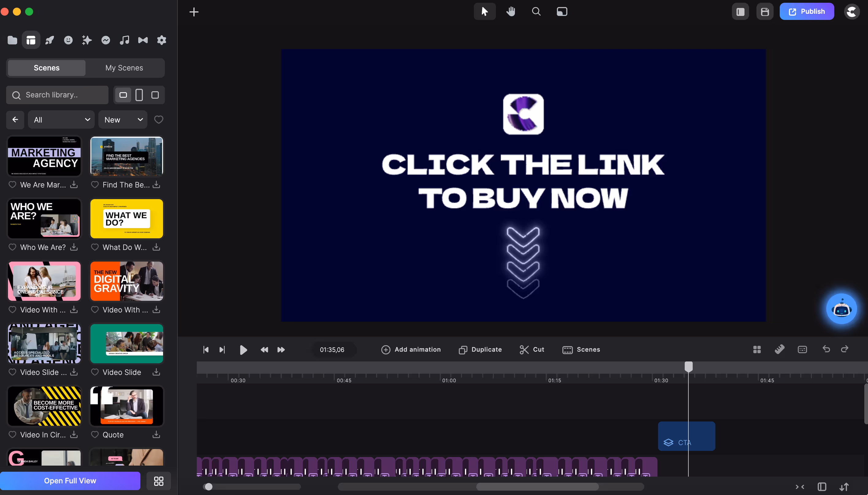This screenshot has height=495, width=868.
Task: Click the Publish button
Action: click(x=806, y=12)
